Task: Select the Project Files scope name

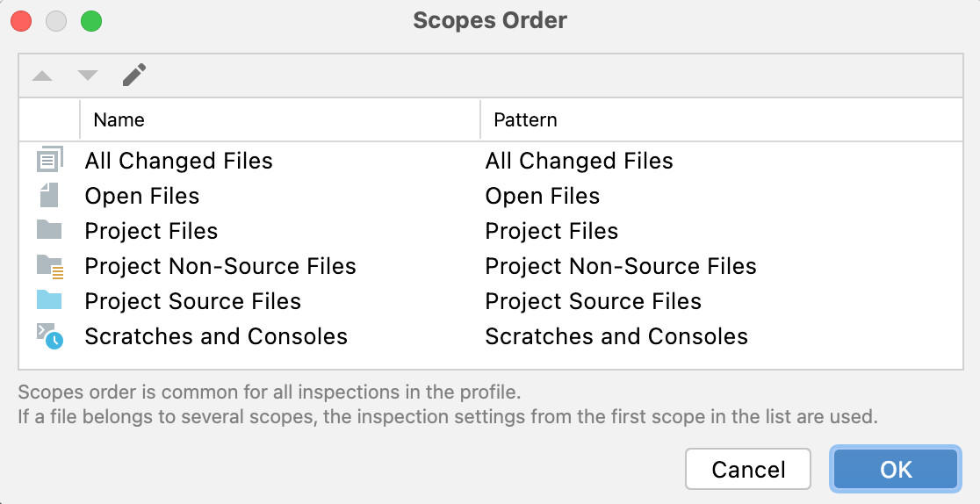Action: tap(151, 231)
